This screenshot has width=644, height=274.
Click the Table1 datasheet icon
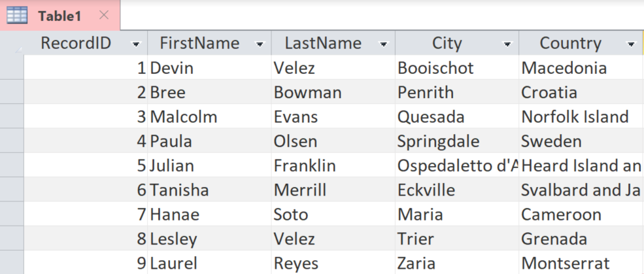click(17, 15)
